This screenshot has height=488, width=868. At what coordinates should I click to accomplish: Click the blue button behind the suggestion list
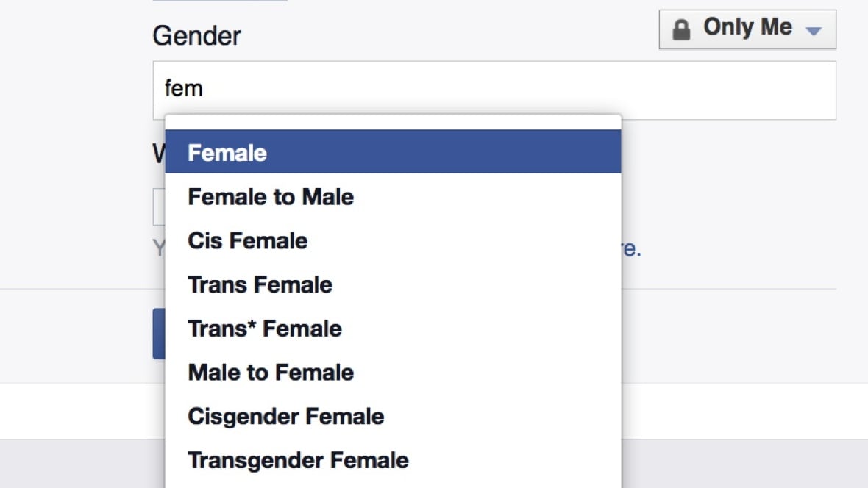[158, 334]
